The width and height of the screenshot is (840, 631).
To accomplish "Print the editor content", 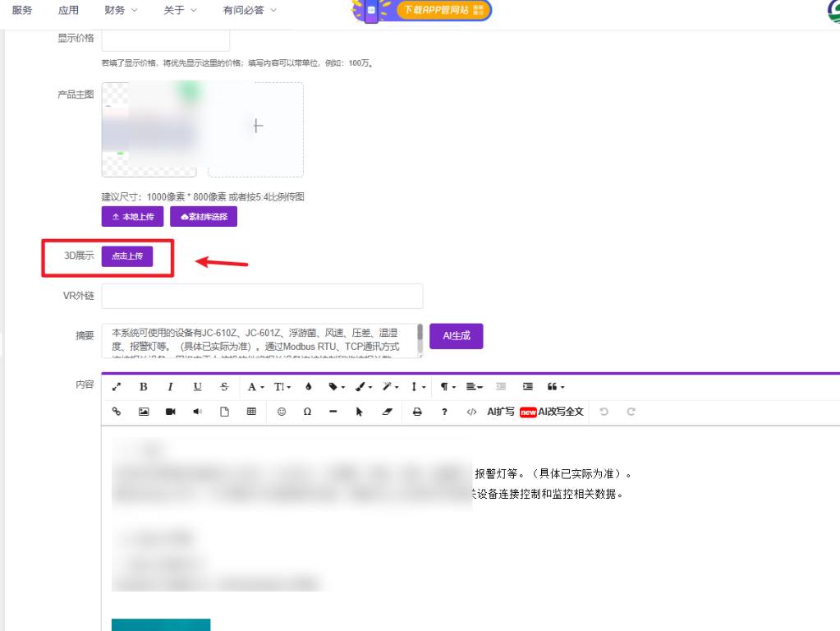I will 417,412.
